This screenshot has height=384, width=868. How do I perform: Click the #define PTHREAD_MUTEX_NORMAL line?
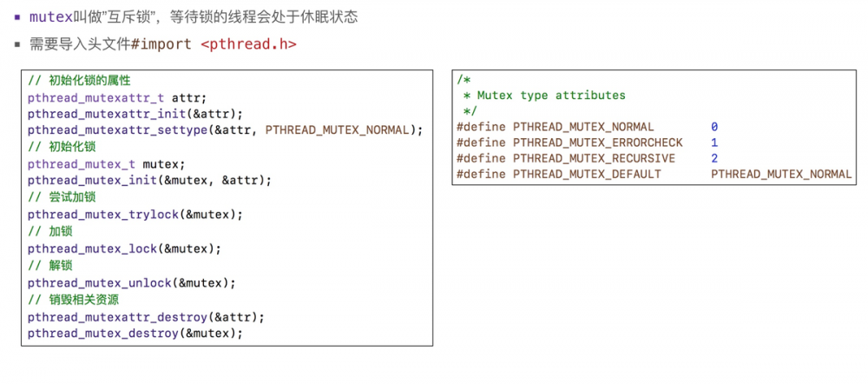pyautogui.click(x=587, y=127)
